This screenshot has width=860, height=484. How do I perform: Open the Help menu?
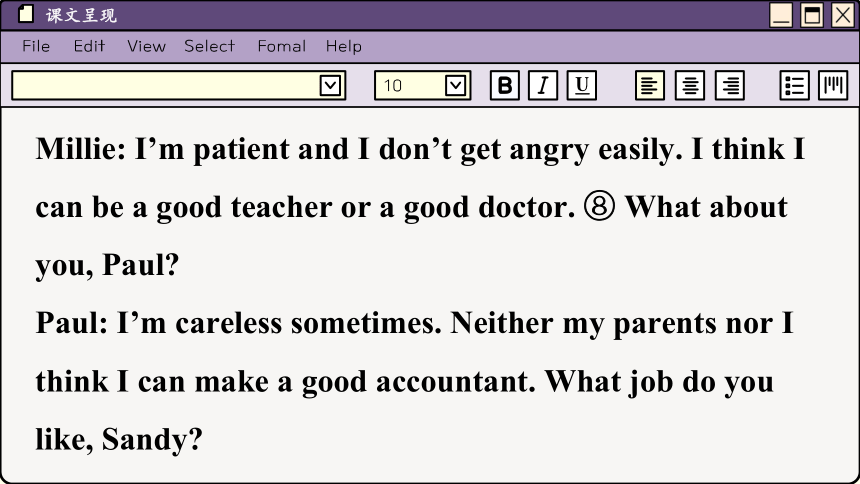[343, 46]
